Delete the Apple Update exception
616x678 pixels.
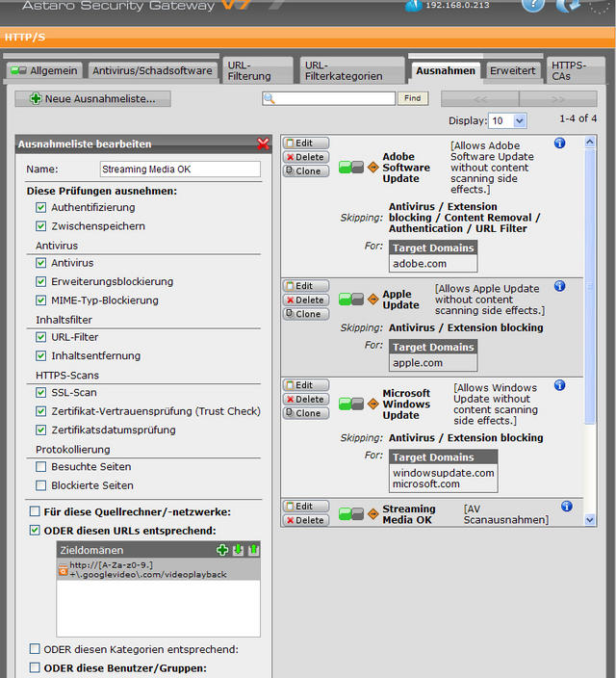(x=306, y=300)
